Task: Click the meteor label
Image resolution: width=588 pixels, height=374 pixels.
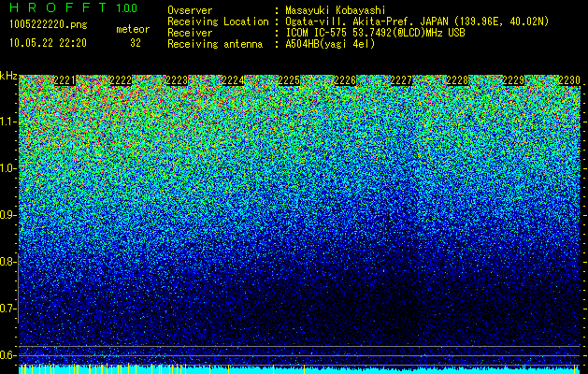Action: point(133,29)
